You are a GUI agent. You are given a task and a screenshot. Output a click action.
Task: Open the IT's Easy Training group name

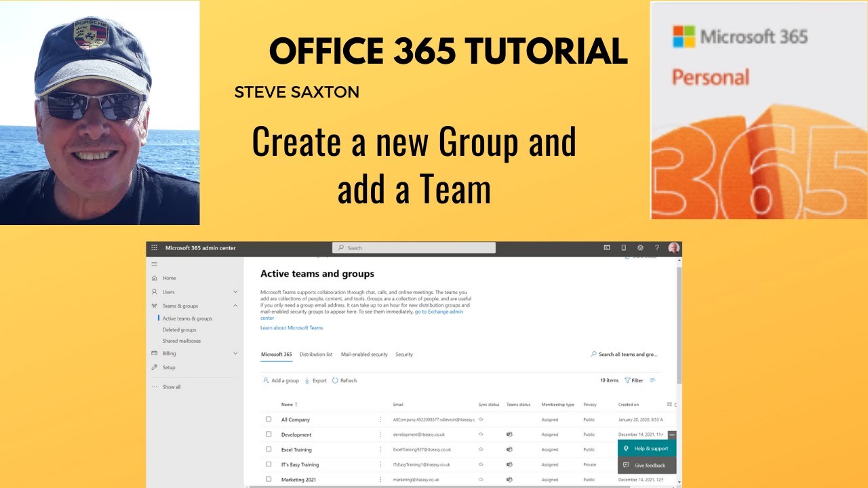[300, 465]
